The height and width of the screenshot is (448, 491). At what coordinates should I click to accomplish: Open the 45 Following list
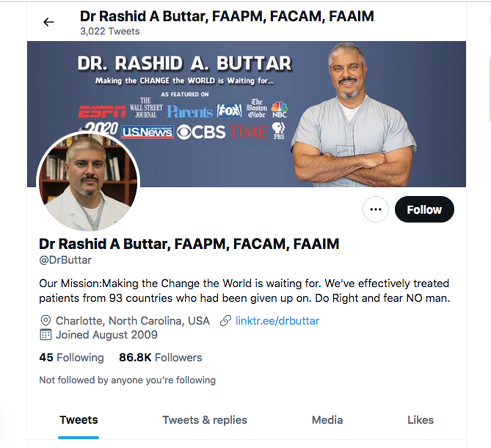[72, 357]
